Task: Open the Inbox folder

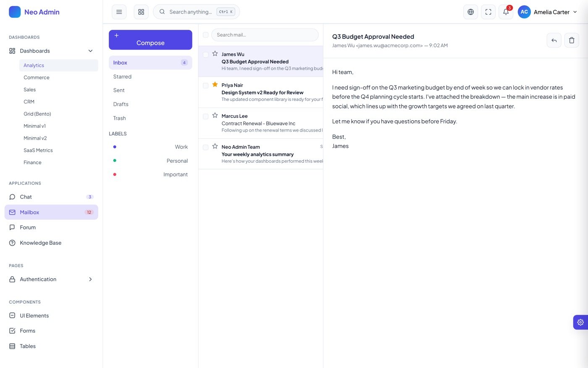Action: click(x=150, y=63)
